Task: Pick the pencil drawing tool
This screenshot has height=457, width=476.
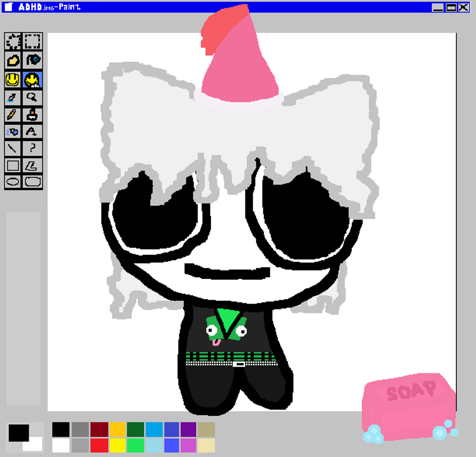Action: 13,115
